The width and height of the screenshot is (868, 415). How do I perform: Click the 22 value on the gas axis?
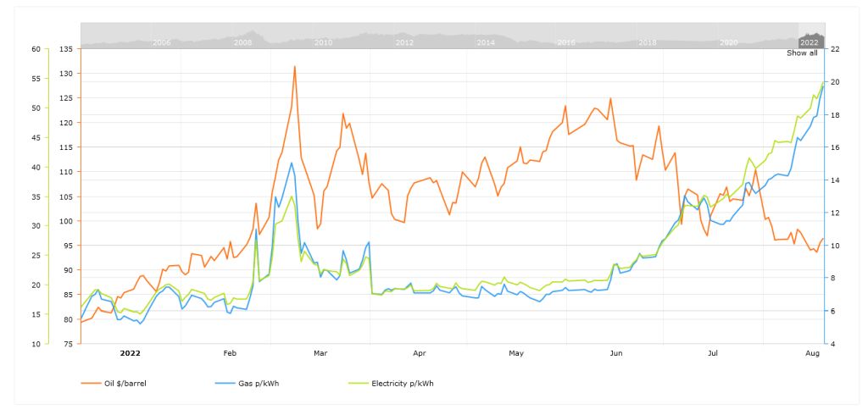(835, 48)
